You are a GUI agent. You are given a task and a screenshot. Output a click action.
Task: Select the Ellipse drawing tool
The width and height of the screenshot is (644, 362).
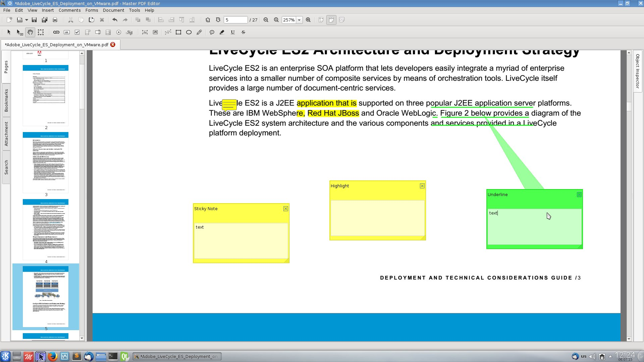(189, 32)
